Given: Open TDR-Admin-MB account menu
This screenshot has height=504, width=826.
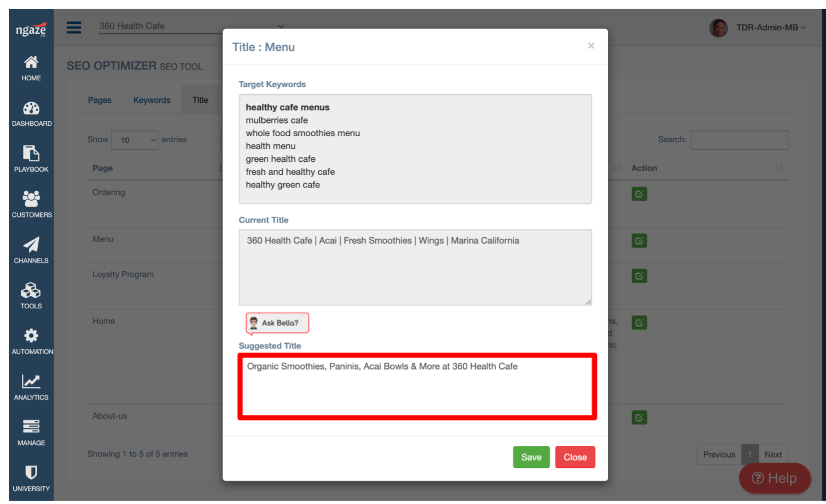Looking at the screenshot, I should coord(771,27).
